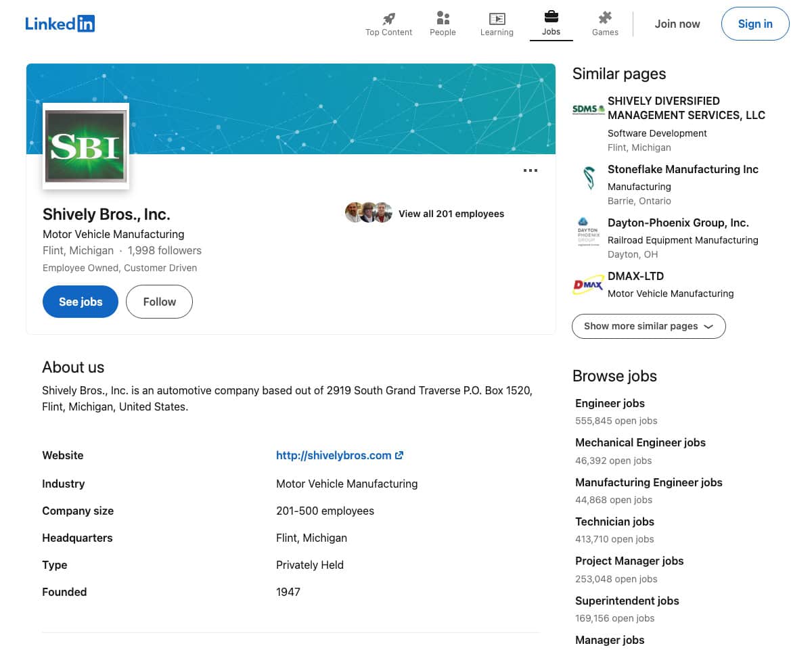Open Top Content rocket icon
The height and width of the screenshot is (652, 812).
[x=388, y=18]
